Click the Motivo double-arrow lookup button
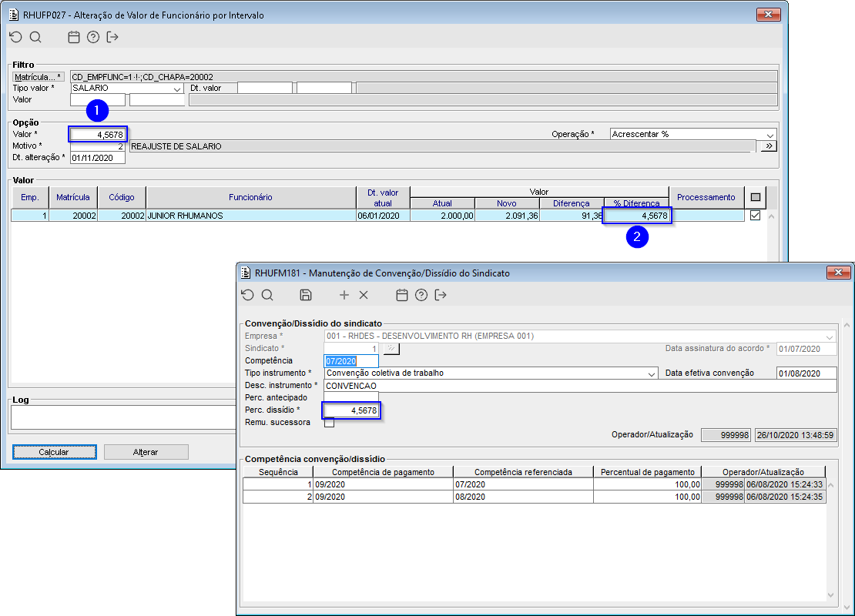The image size is (855, 616). coord(768,146)
